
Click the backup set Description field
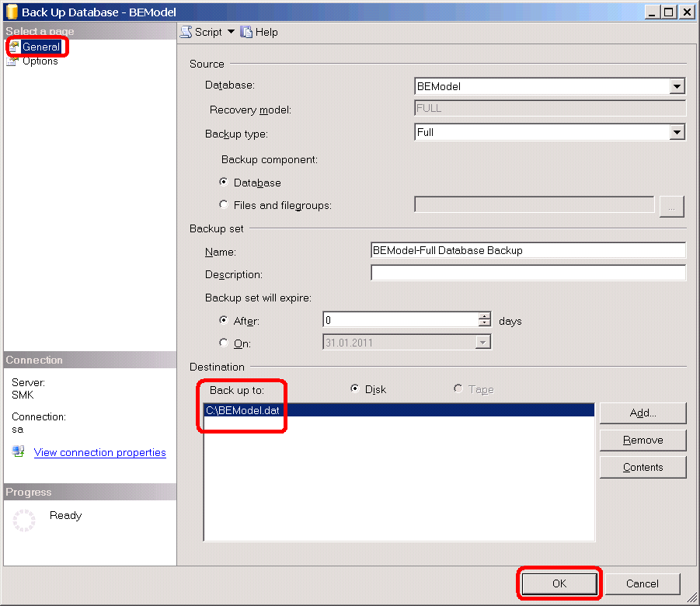528,273
